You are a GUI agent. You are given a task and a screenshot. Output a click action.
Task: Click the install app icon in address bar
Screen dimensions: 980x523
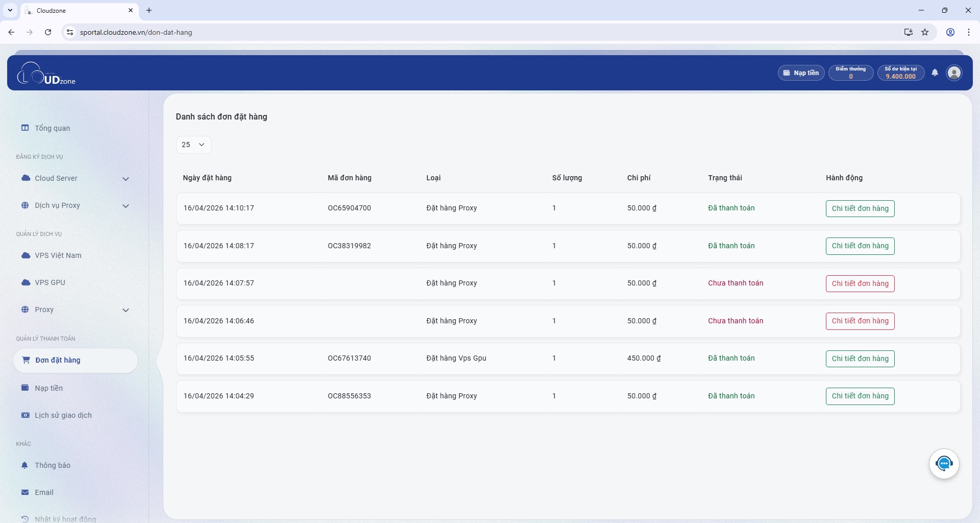click(x=908, y=32)
